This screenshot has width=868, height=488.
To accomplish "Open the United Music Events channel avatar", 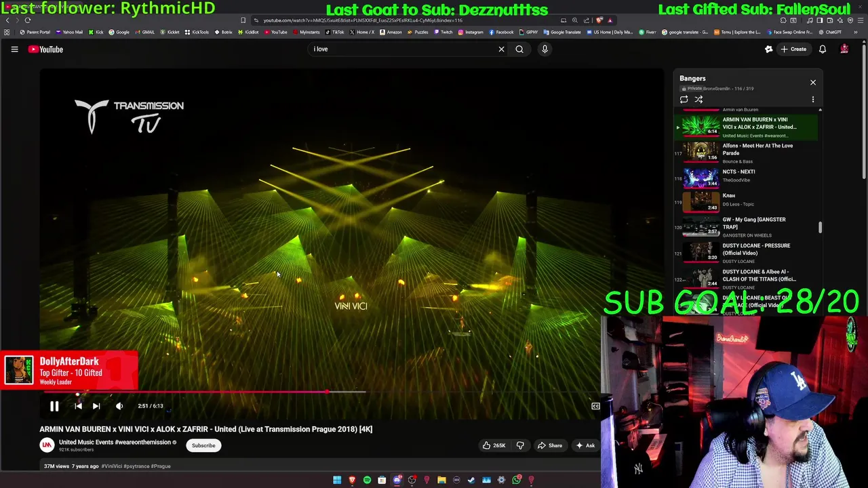I will tap(47, 445).
